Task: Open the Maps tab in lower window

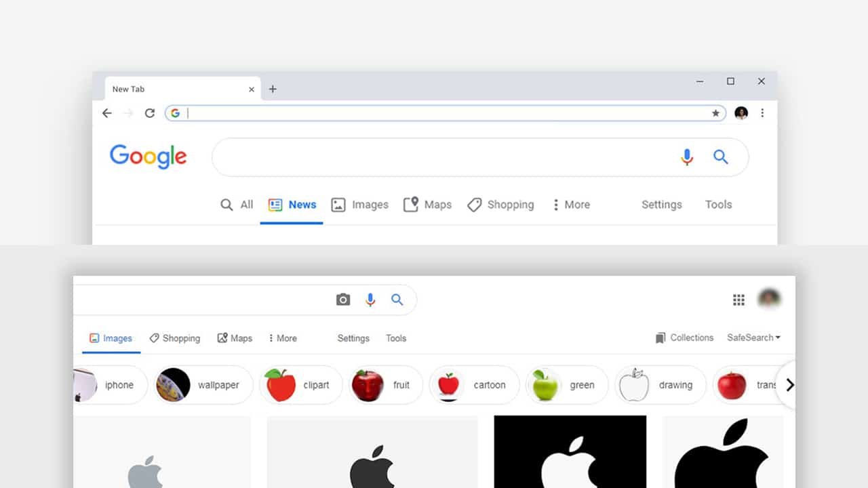Action: pyautogui.click(x=235, y=338)
